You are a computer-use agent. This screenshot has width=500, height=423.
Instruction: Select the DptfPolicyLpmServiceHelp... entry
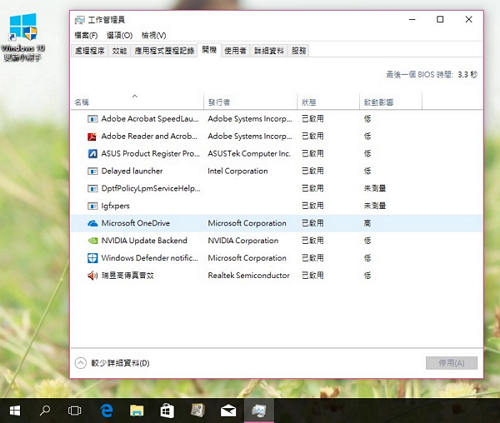(151, 189)
